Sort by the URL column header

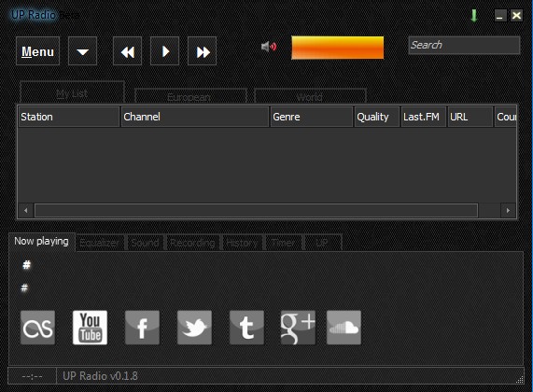[x=470, y=117]
